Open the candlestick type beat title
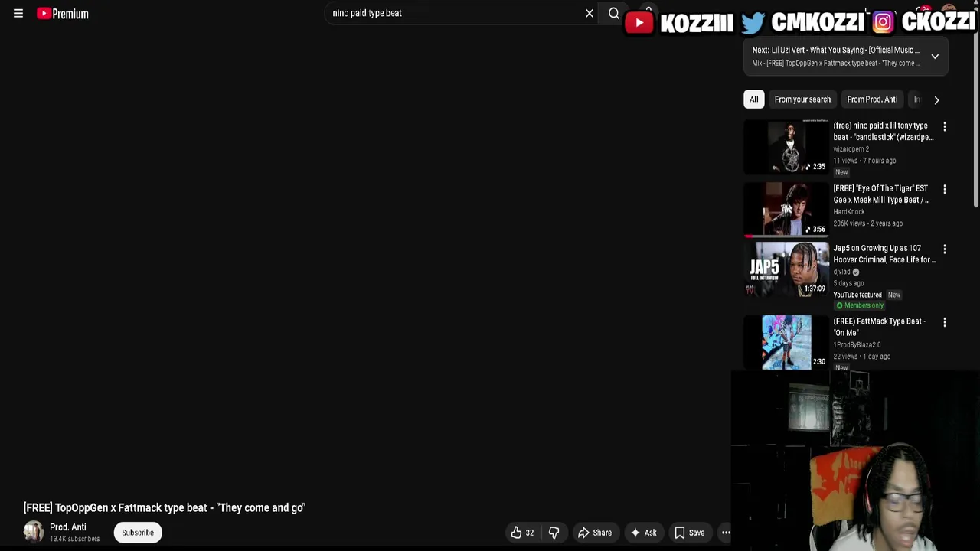Viewport: 980px width, 551px height. pyautogui.click(x=883, y=132)
